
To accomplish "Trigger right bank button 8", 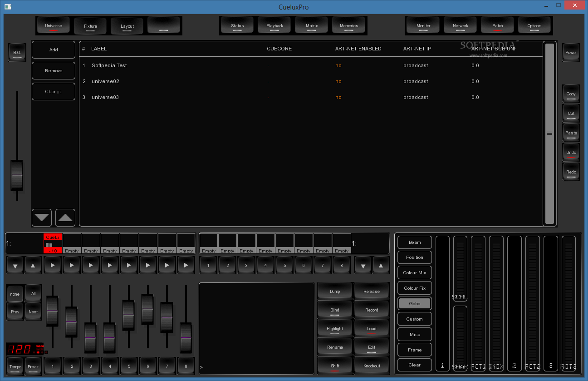I will coord(342,265).
